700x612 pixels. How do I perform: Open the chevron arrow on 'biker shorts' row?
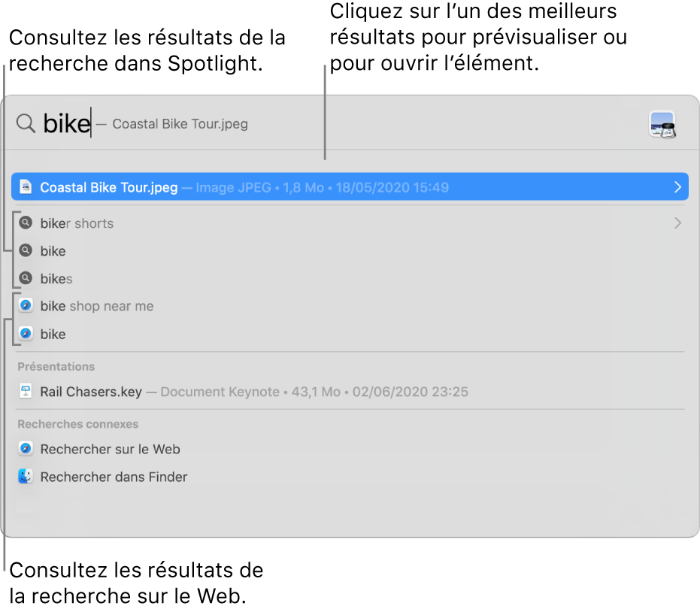point(676,223)
